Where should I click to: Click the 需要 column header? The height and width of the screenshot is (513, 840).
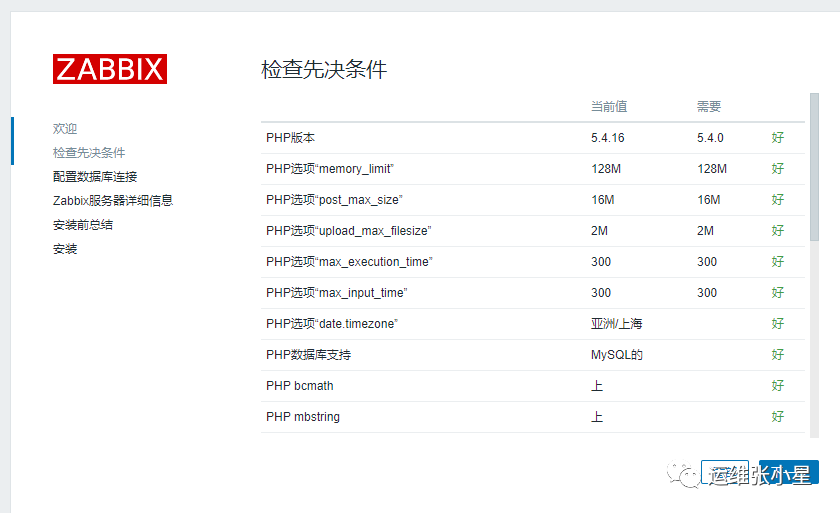709,107
